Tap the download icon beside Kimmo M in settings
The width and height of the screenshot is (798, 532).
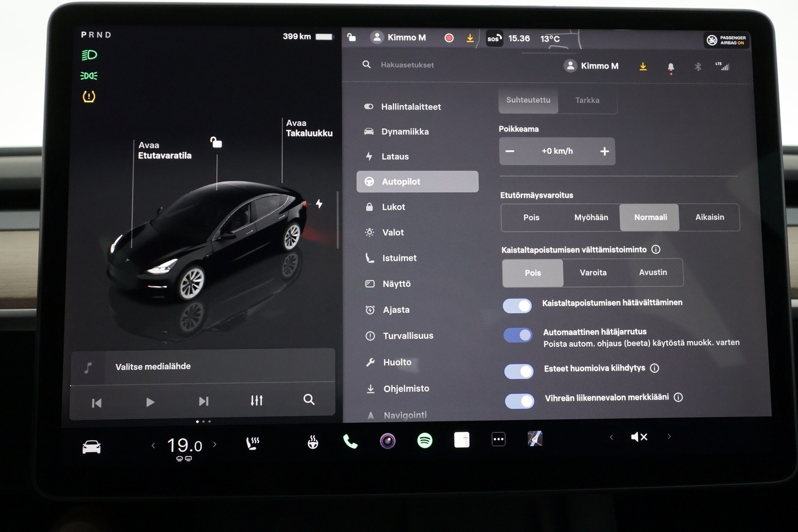(x=643, y=66)
